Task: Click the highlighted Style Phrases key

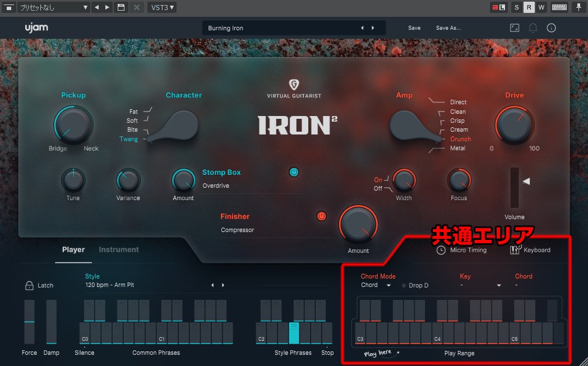Action: pos(294,333)
